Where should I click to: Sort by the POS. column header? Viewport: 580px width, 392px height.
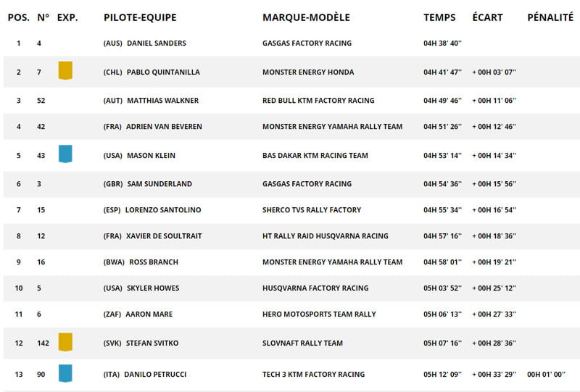point(18,17)
